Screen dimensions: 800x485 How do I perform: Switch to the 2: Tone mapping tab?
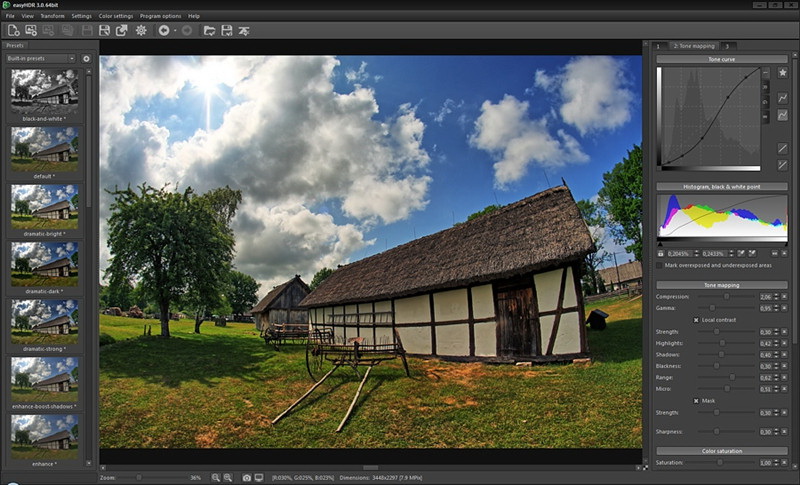point(694,46)
